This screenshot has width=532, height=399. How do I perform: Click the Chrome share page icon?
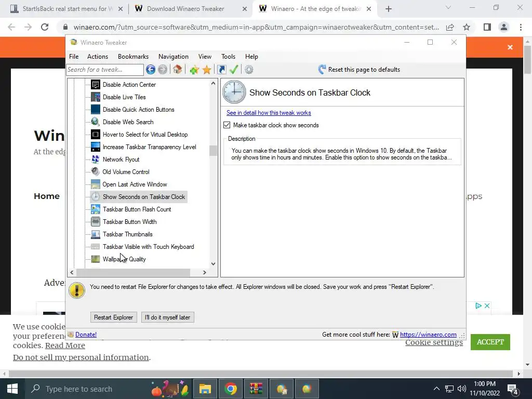tap(450, 27)
